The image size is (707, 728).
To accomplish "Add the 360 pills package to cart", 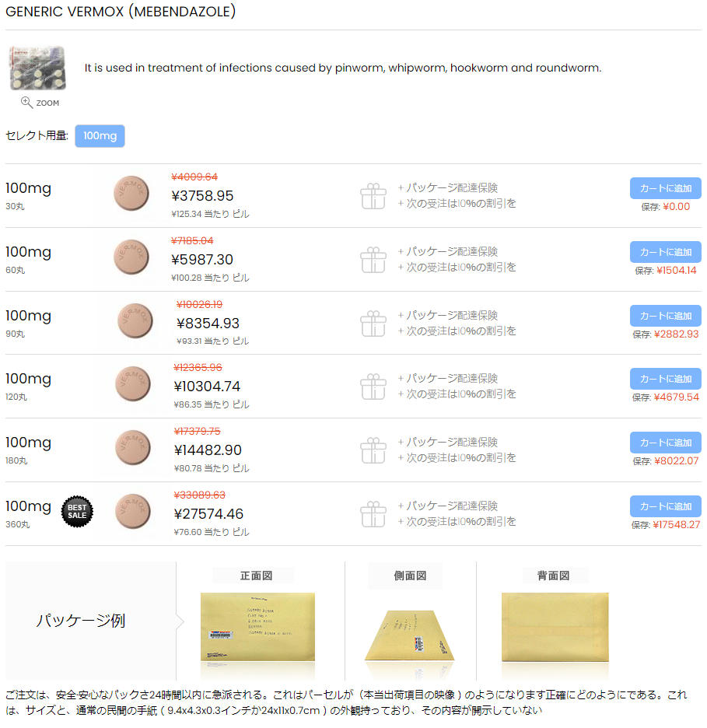I will 665,506.
